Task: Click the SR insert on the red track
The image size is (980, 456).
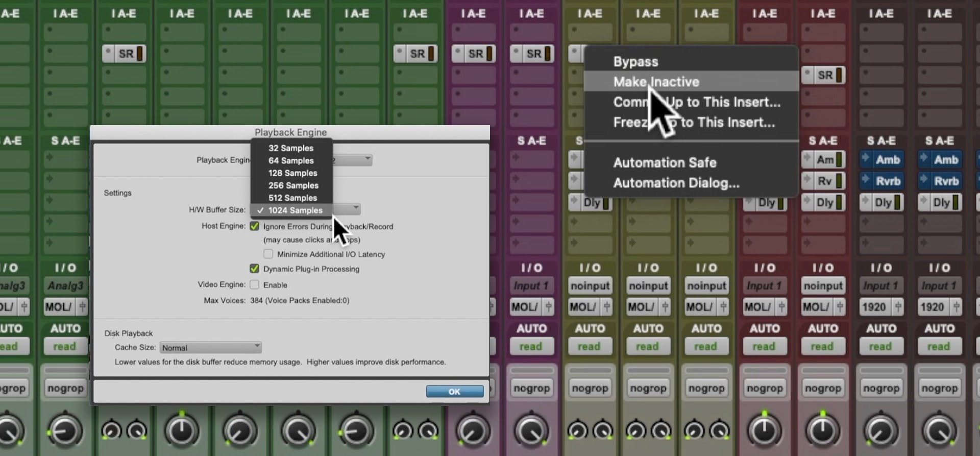Action: [x=823, y=75]
